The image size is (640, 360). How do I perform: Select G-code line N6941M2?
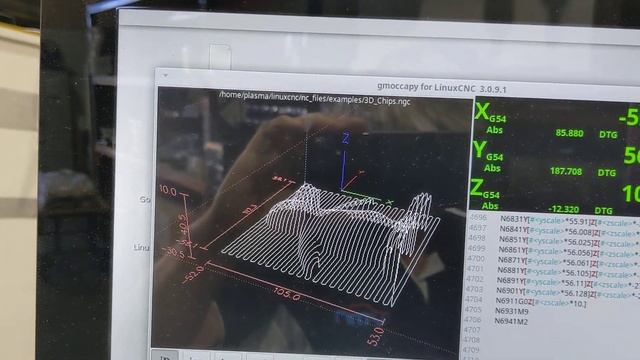coord(511,322)
